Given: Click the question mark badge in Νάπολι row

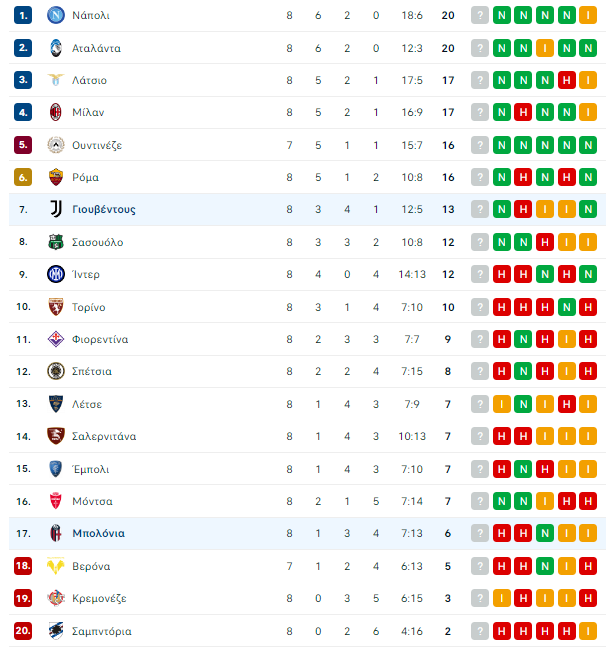Looking at the screenshot, I should [x=480, y=15].
